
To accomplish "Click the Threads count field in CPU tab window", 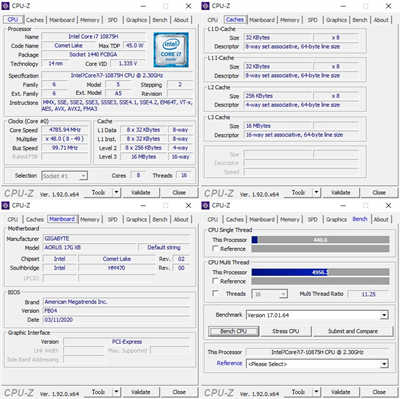I will tap(184, 175).
